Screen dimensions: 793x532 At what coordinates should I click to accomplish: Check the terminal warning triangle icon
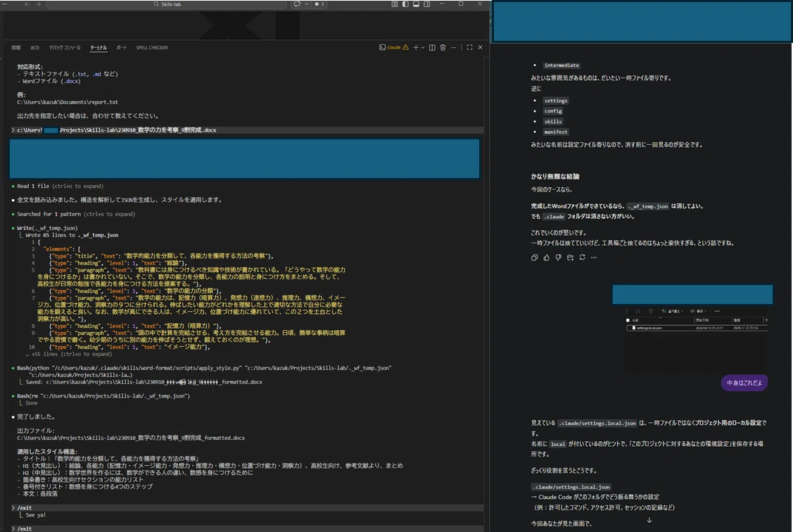(x=405, y=48)
